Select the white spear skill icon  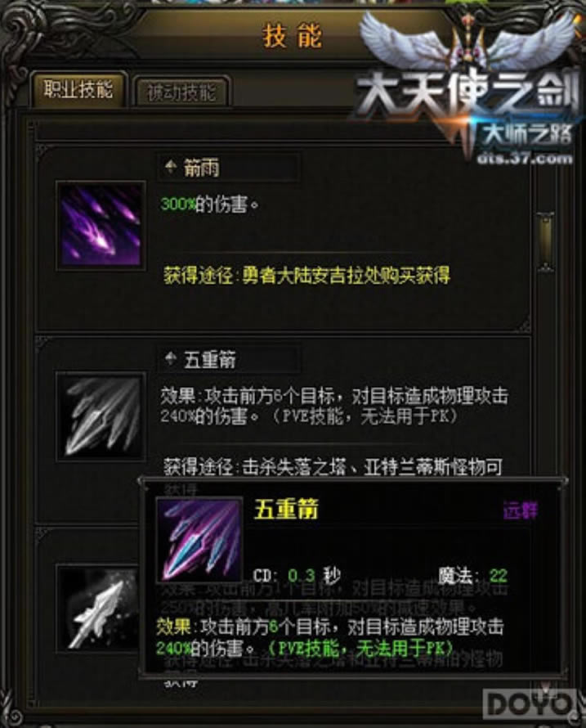click(98, 609)
